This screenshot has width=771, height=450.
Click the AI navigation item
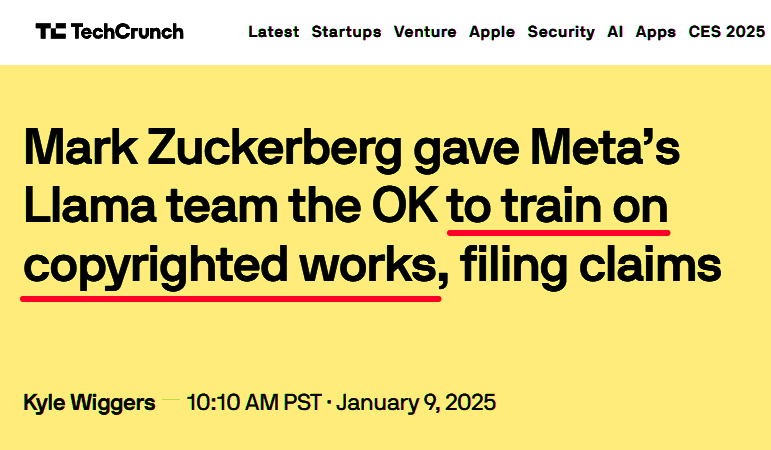tap(615, 31)
